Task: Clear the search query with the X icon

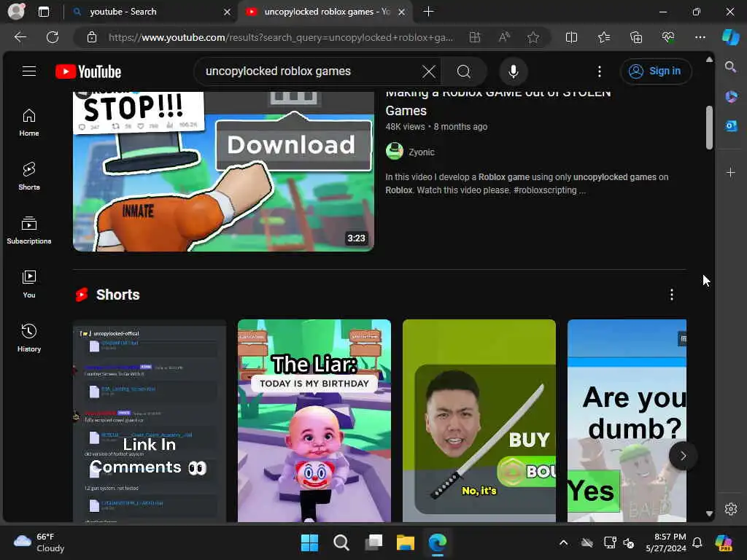Action: [428, 71]
